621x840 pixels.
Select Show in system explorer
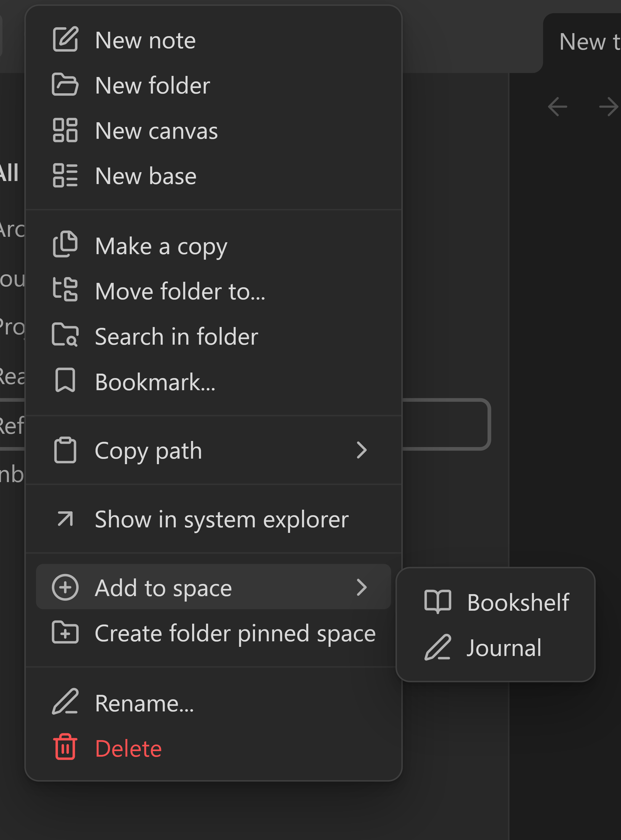point(214,519)
